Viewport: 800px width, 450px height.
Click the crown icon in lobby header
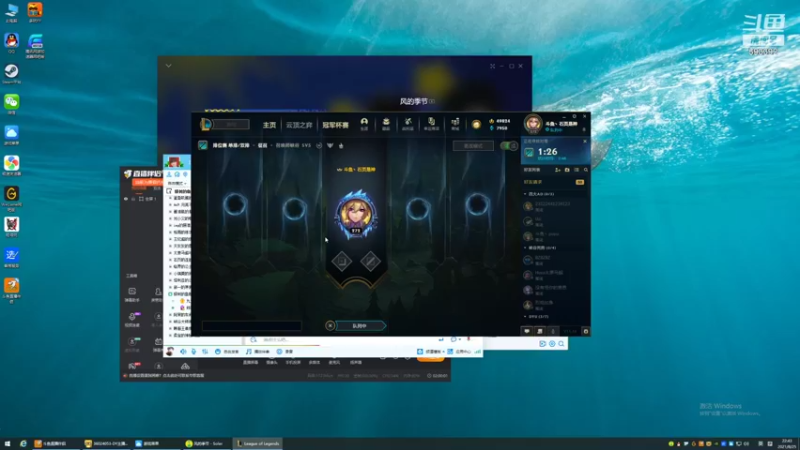341,145
